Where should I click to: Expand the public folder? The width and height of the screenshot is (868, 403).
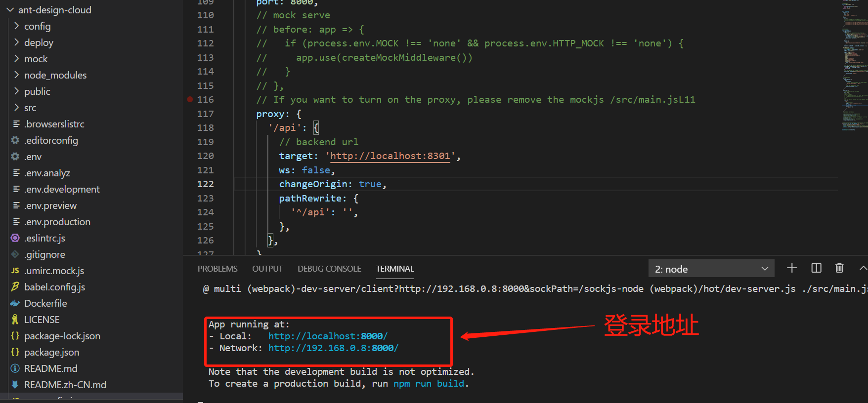[17, 91]
